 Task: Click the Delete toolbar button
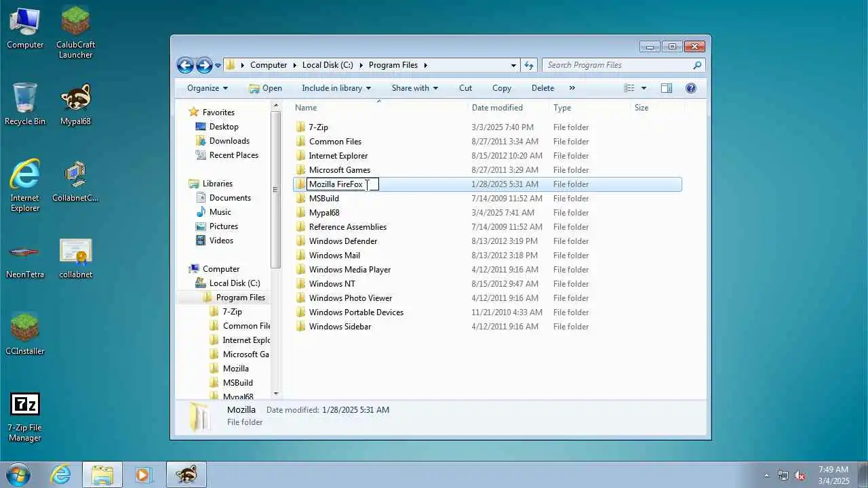click(542, 88)
